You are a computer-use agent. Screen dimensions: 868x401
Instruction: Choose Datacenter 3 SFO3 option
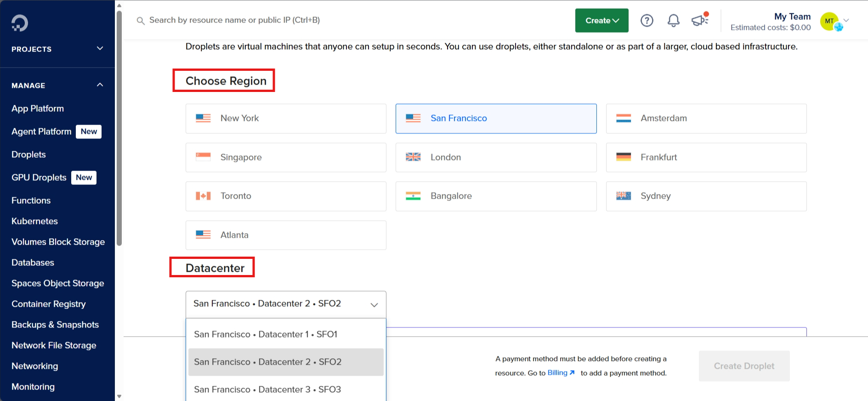coord(286,389)
